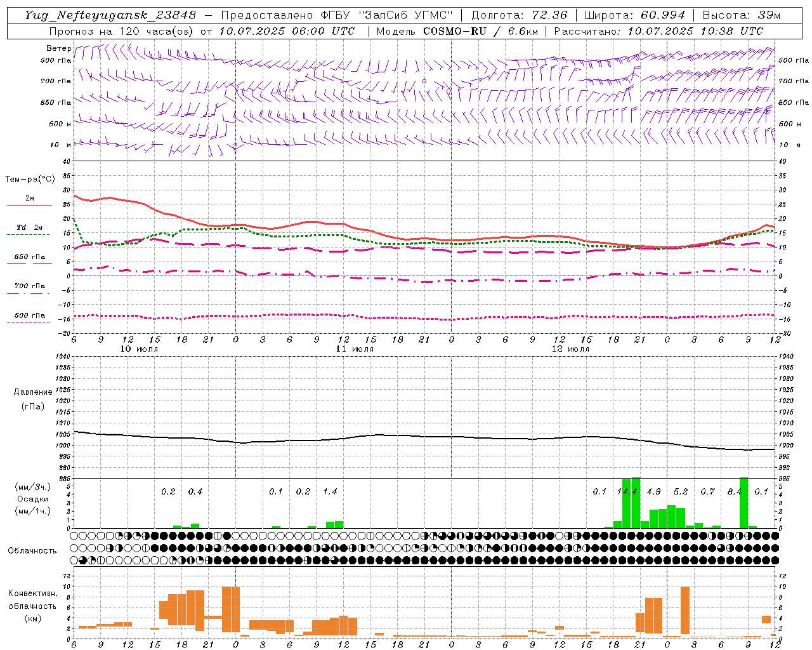The image size is (812, 650).
Task: Click the 0.4 precipitation value
Action: (195, 492)
